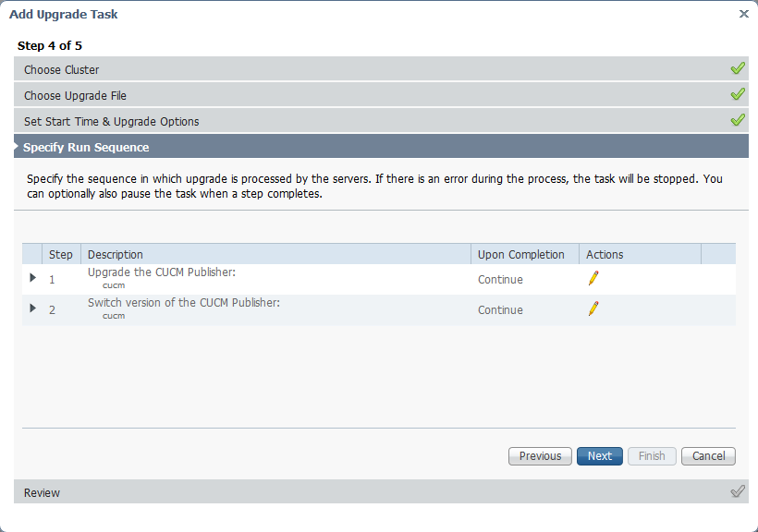Click the Description column header
Viewport: 758px width, 532px height.
pyautogui.click(x=116, y=255)
